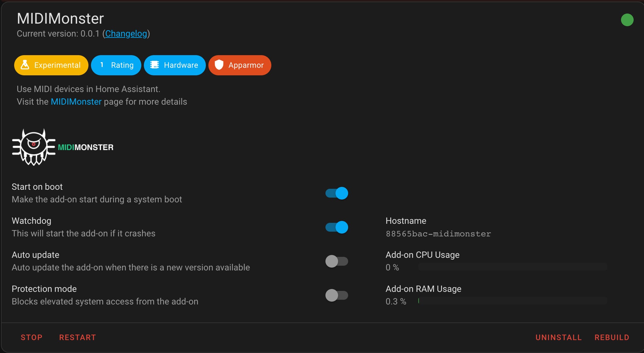This screenshot has width=644, height=353.
Task: Click the Apparmor badge label
Action: coord(246,65)
